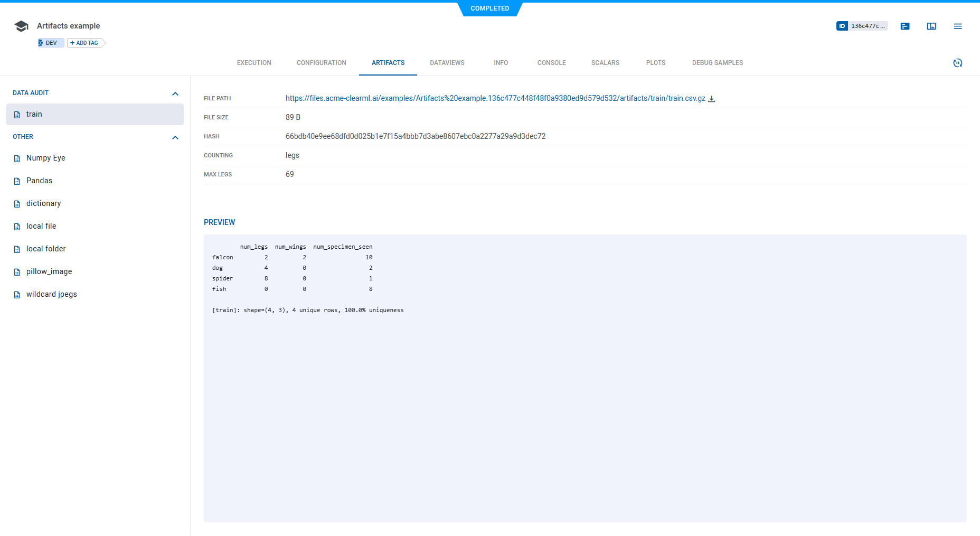Open the task comments panel icon
980x536 pixels.
click(x=905, y=26)
